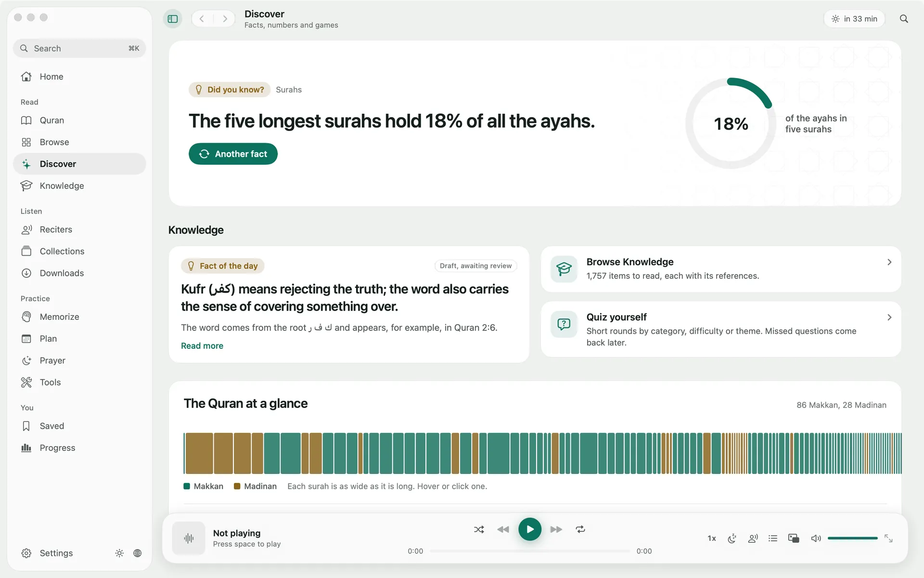Open Knowledge in the sidebar
The image size is (924, 578).
79,186
